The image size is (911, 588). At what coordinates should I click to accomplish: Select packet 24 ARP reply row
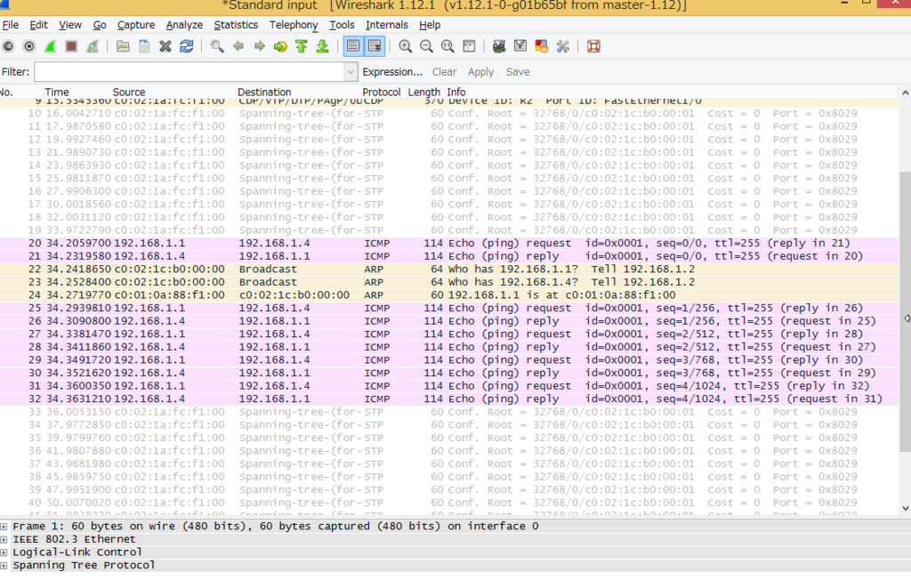pos(449,295)
